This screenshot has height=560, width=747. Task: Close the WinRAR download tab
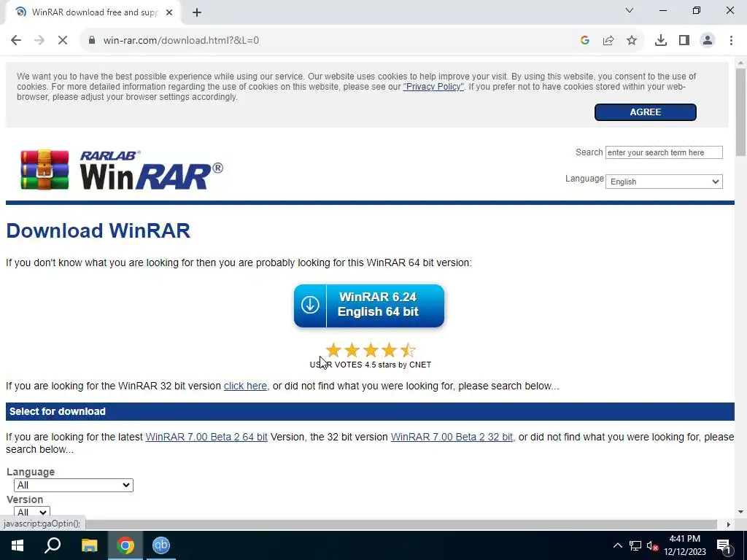point(169,13)
